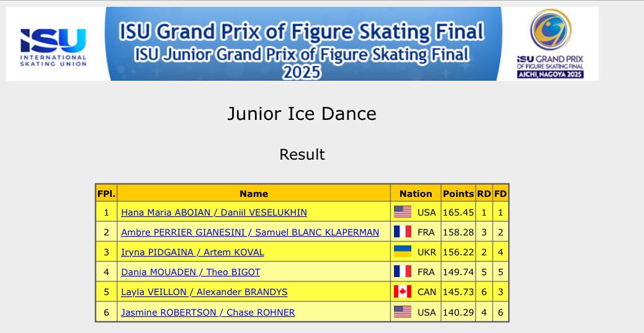Open Hana Maria ABOIAN / Daniil VESELUKHIN link
Image resolution: width=644 pixels, height=333 pixels.
coord(214,212)
